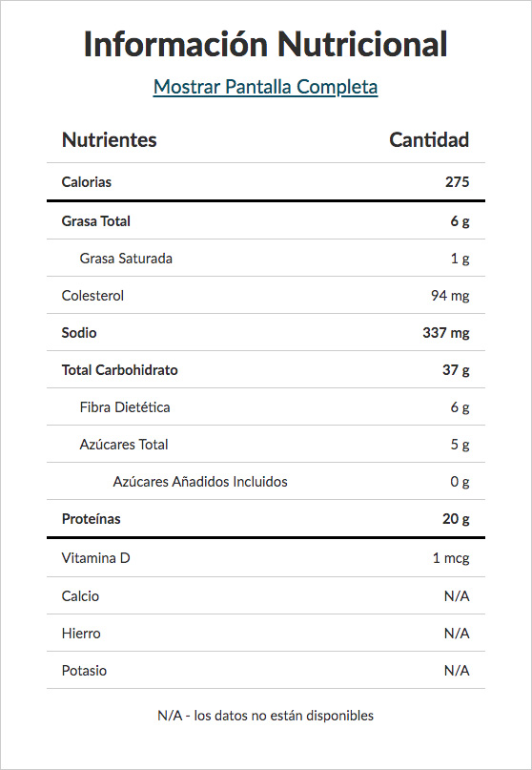Image resolution: width=532 pixels, height=770 pixels.
Task: Select the Sodio row label
Action: pyautogui.click(x=79, y=333)
